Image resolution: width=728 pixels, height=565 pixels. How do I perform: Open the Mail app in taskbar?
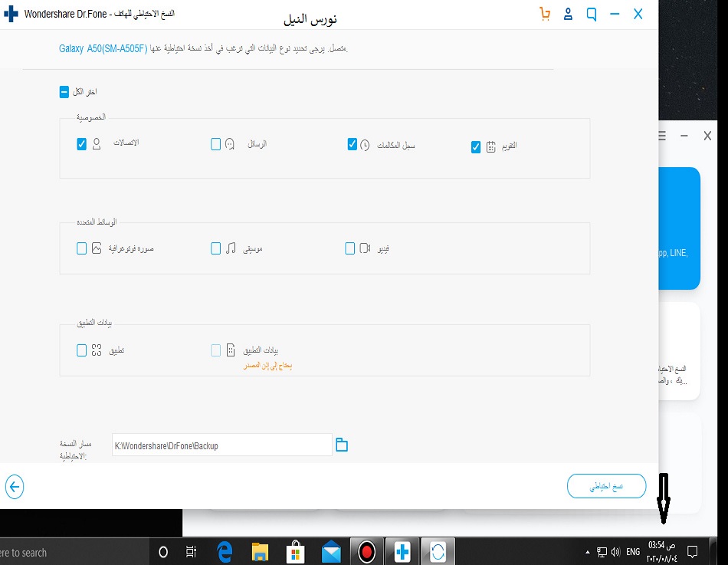click(331, 552)
